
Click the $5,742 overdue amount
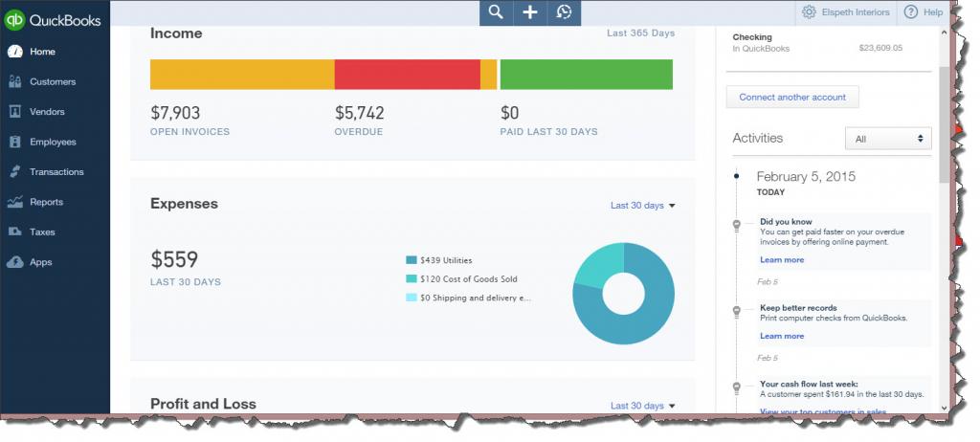(x=360, y=113)
